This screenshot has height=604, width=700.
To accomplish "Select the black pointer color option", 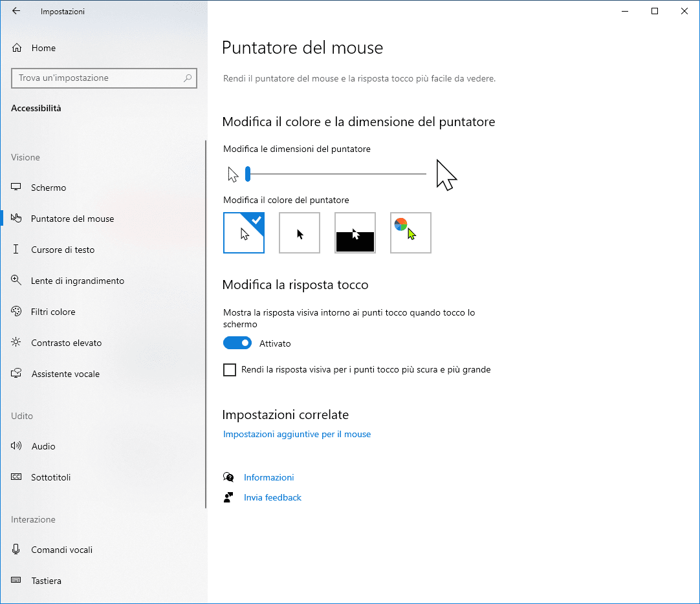I will click(300, 233).
